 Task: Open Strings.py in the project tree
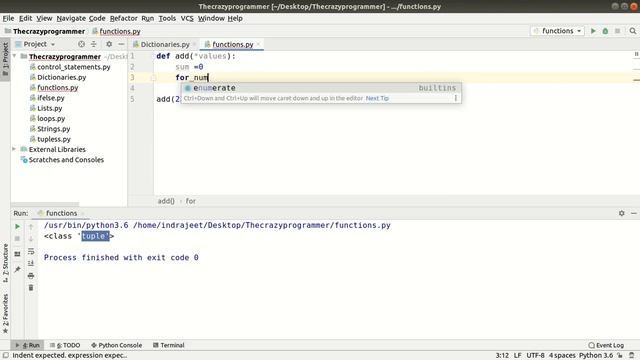click(53, 129)
